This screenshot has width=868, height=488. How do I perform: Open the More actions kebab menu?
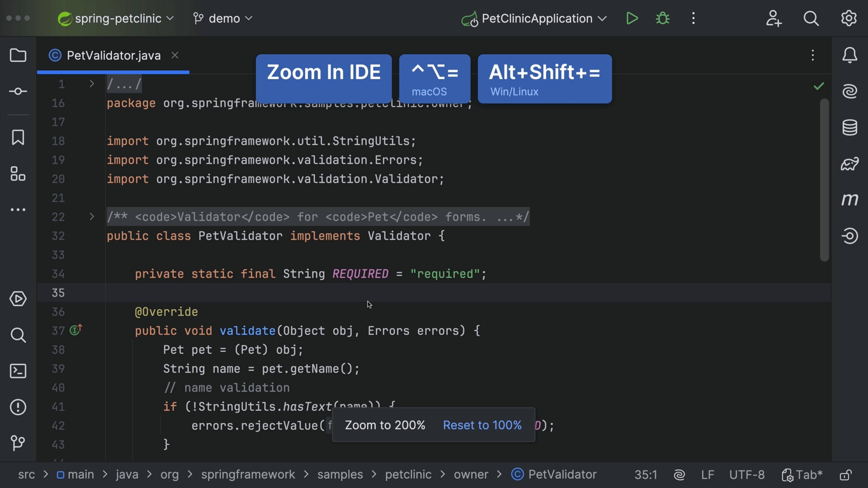693,19
